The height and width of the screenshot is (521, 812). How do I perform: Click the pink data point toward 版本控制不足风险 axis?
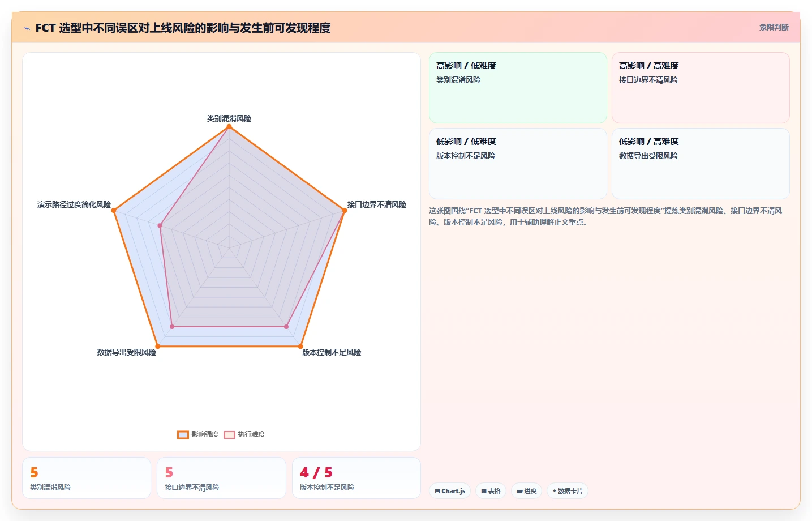[x=286, y=327]
